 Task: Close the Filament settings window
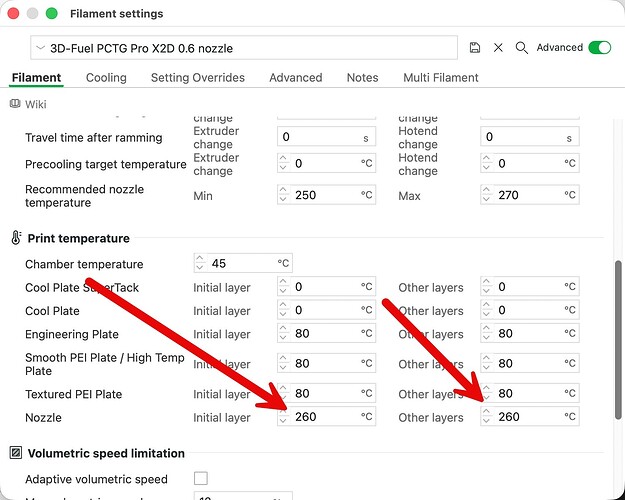tap(13, 14)
